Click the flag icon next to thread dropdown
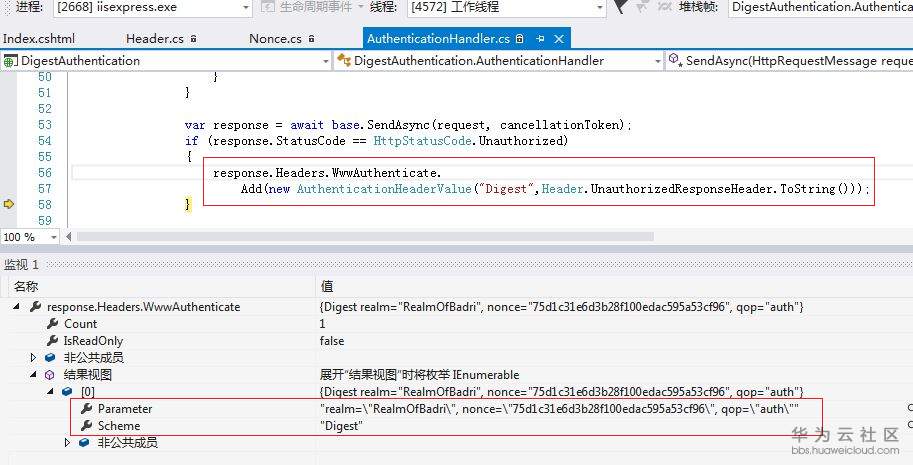This screenshot has width=913, height=465. pyautogui.click(x=621, y=7)
